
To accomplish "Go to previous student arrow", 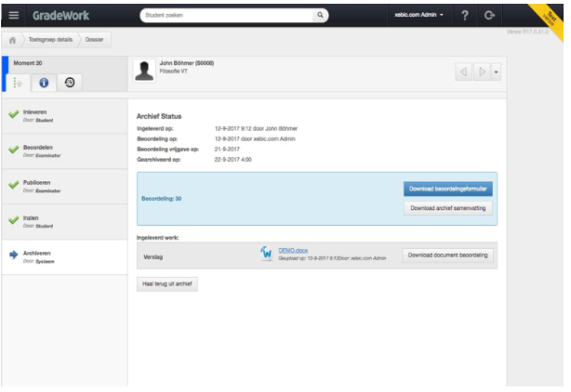I will [x=463, y=72].
